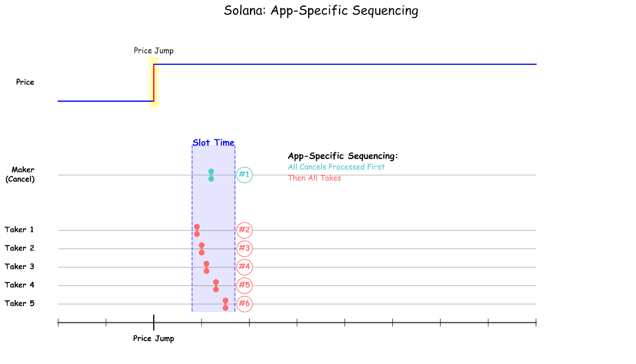Click the Taker 1 red transaction marker

(x=197, y=230)
